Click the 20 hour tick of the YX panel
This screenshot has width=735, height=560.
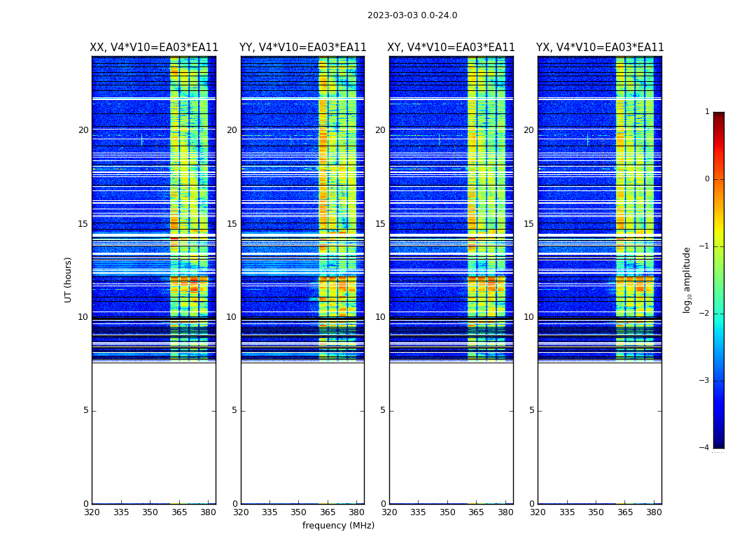click(x=528, y=129)
